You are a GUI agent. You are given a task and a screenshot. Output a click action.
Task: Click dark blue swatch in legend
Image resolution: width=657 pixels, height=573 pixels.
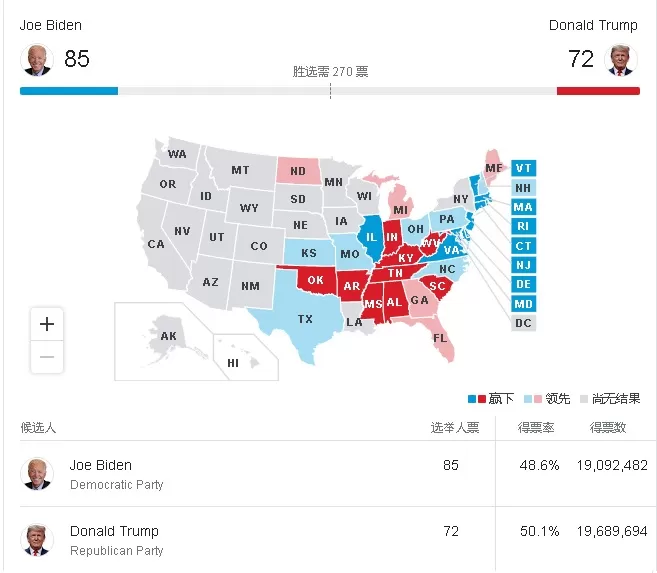[472, 399]
